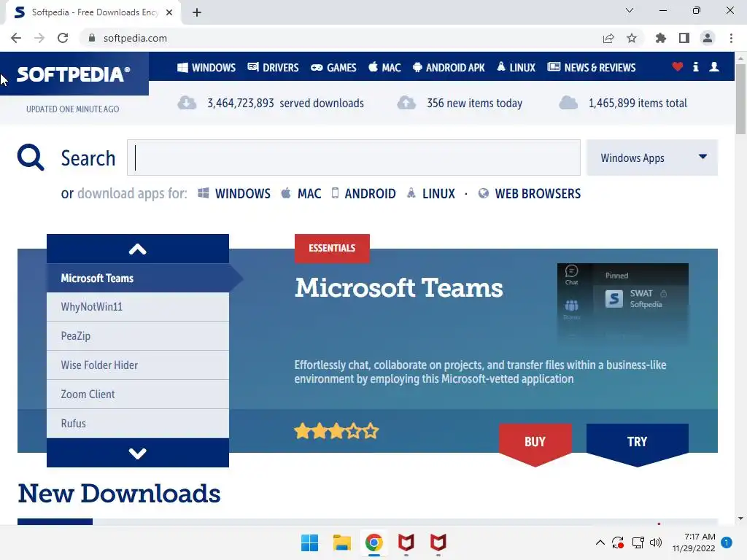Screen dimensions: 747x560
Task: Open the Windows Start menu
Action: (309, 542)
